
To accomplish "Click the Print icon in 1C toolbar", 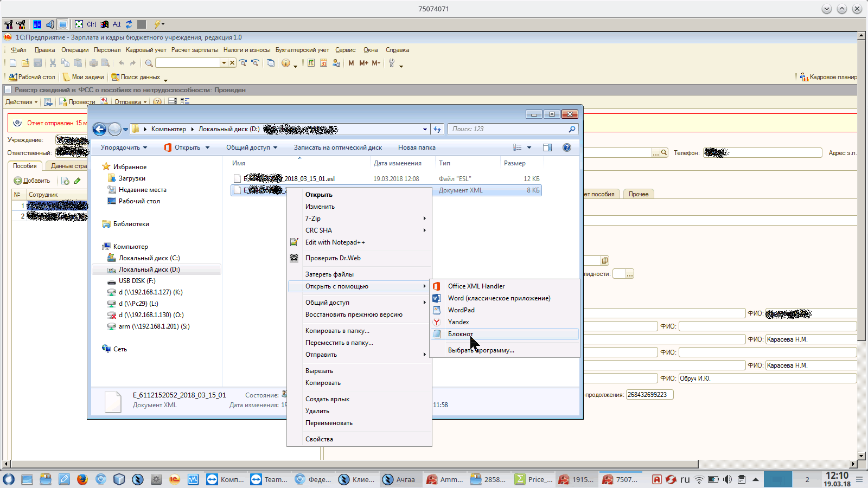I will (x=93, y=63).
